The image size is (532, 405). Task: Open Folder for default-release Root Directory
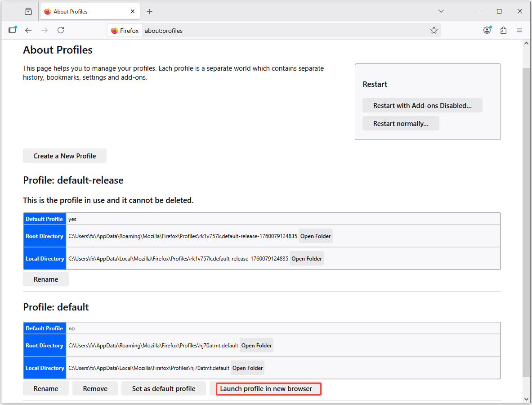click(x=315, y=235)
